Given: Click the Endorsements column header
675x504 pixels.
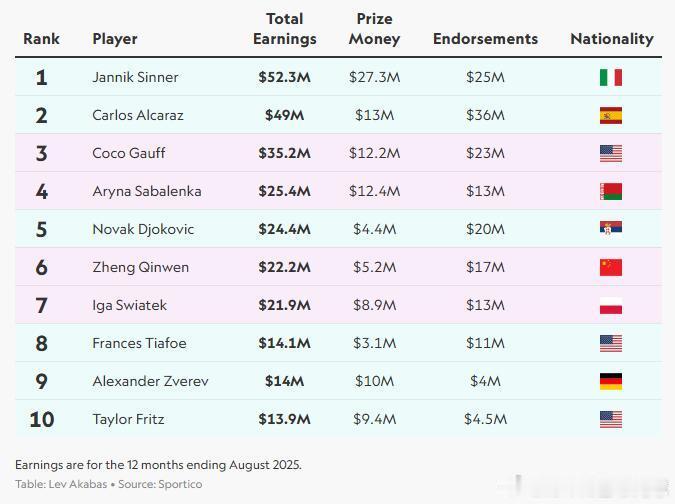Looking at the screenshot, I should (486, 39).
